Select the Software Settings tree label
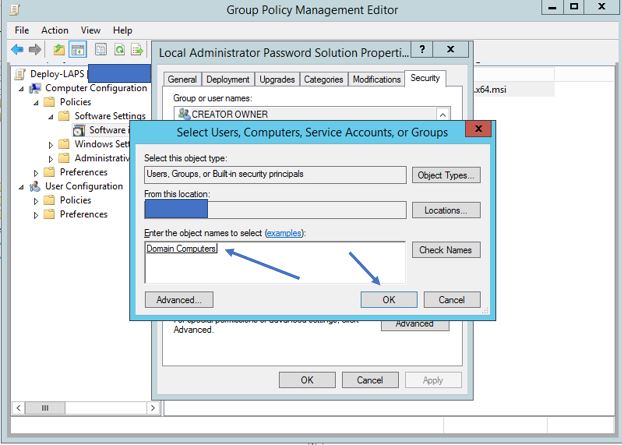 pos(110,116)
